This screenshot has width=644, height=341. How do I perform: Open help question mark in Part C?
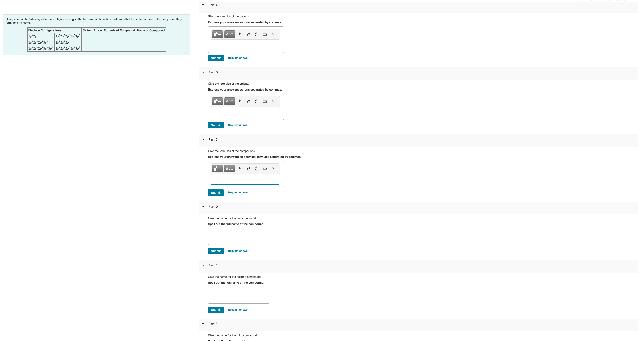click(x=273, y=169)
